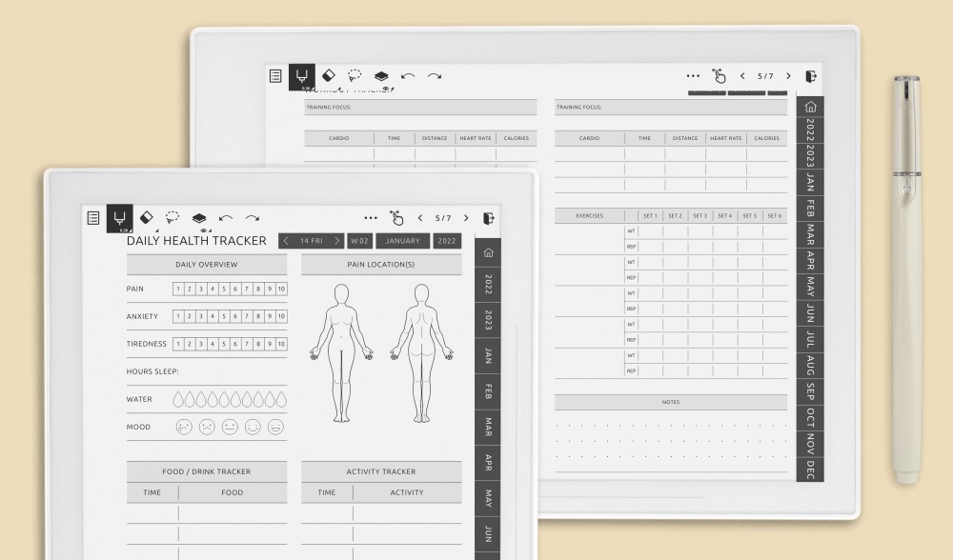
Task: Tap the Notes dotted area on back tablet
Action: click(x=670, y=441)
